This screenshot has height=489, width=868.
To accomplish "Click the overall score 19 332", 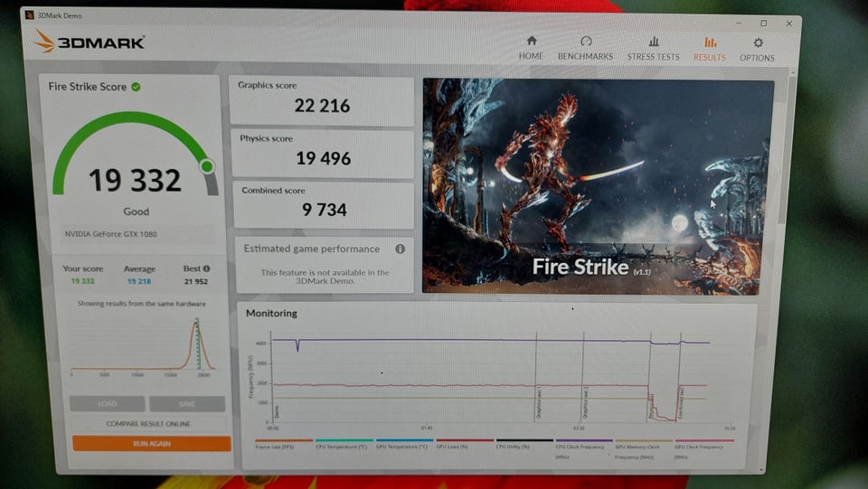I will click(x=135, y=181).
